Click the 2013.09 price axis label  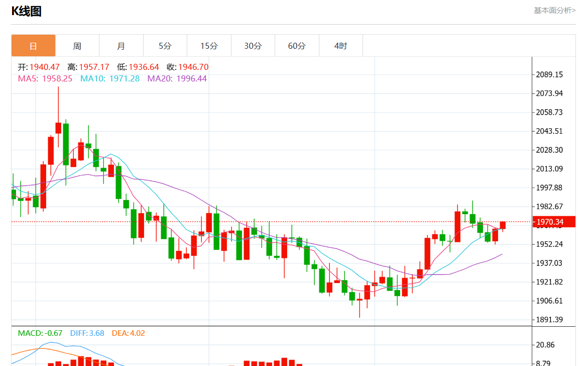coord(549,169)
